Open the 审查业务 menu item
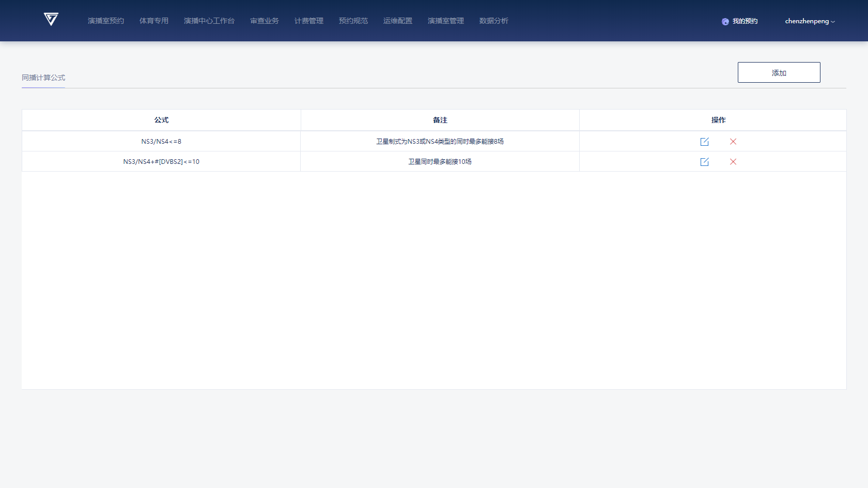This screenshot has width=868, height=488. tap(265, 21)
